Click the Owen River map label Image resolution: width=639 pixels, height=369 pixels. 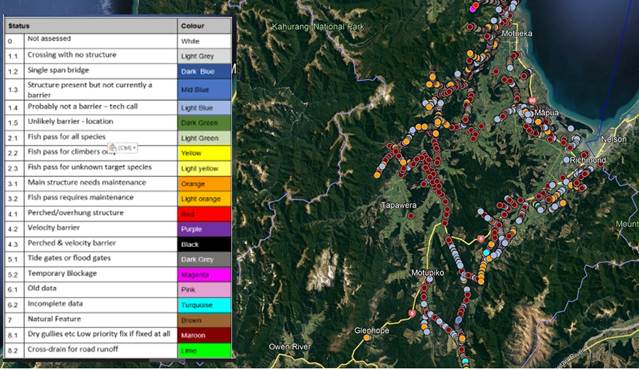[x=289, y=347]
